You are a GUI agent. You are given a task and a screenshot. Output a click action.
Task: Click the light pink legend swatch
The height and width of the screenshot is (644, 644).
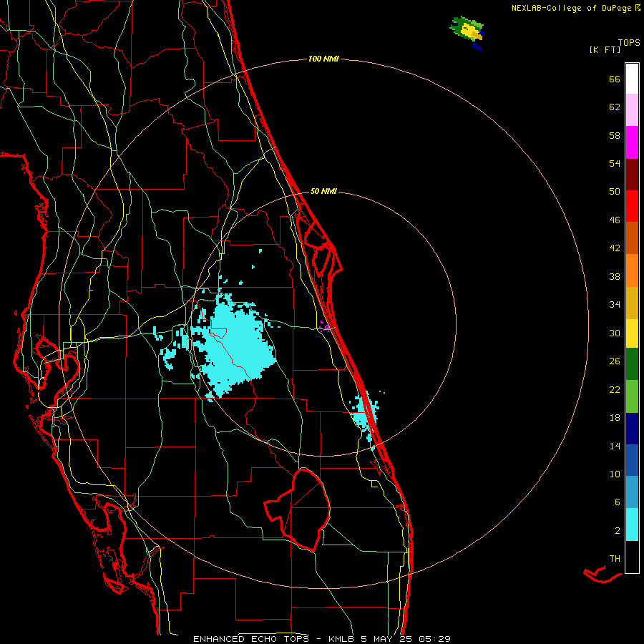(x=632, y=110)
